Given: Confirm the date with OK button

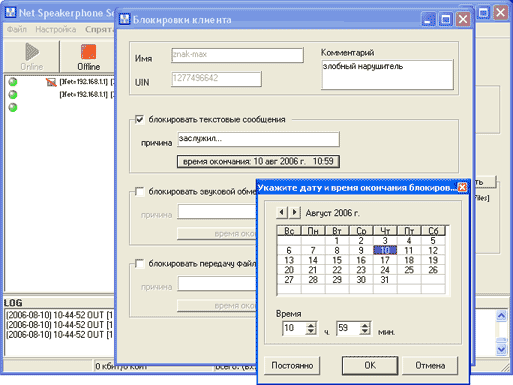Looking at the screenshot, I should (x=370, y=366).
